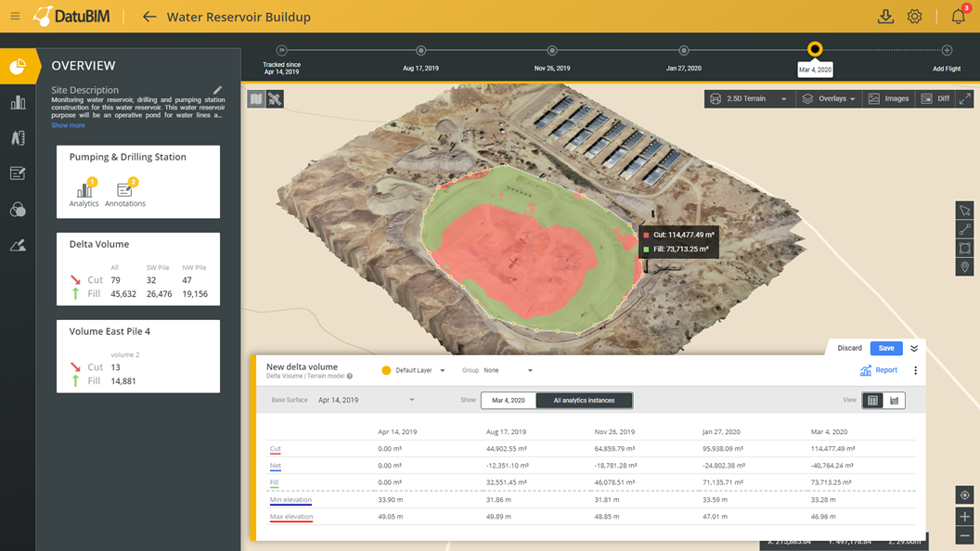The image size is (980, 551).
Task: Open the design plans sidebar icon
Action: pyautogui.click(x=19, y=138)
